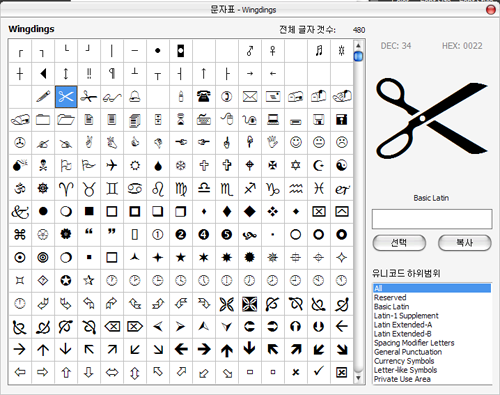Pick the closed folder glyph
Screen dimensions: 500x395
click(x=43, y=120)
